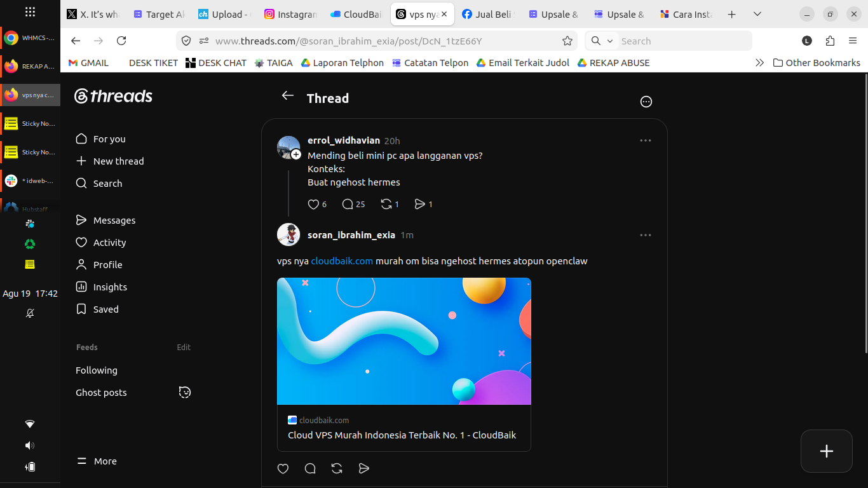Open WHMCS Chrome window in the dock
The width and height of the screenshot is (868, 488).
click(31, 38)
